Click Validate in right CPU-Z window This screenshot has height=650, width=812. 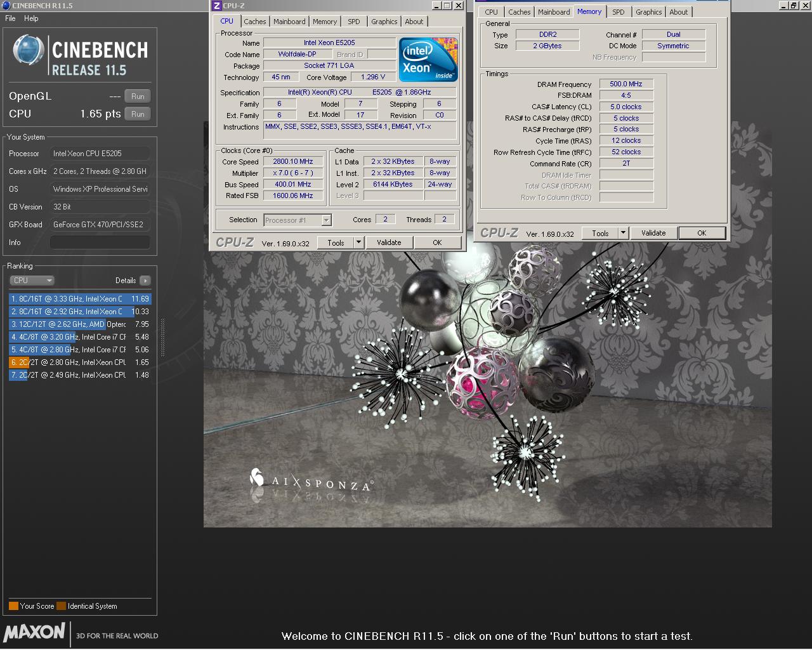[x=653, y=233]
